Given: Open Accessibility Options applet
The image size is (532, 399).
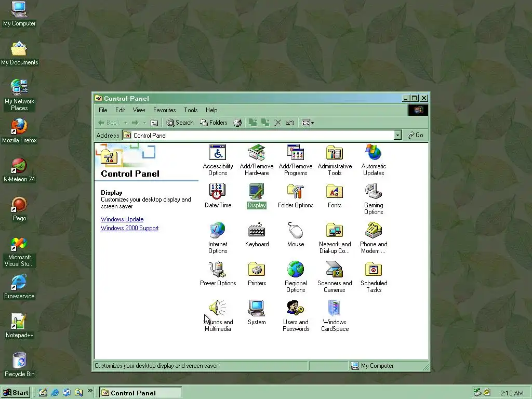Looking at the screenshot, I should tap(218, 160).
